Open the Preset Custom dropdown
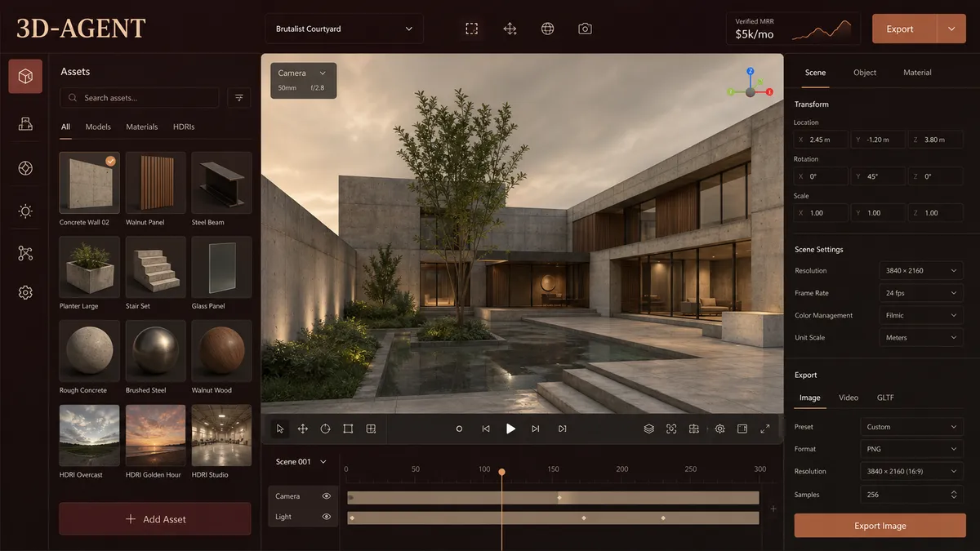This screenshot has height=551, width=980. click(911, 427)
